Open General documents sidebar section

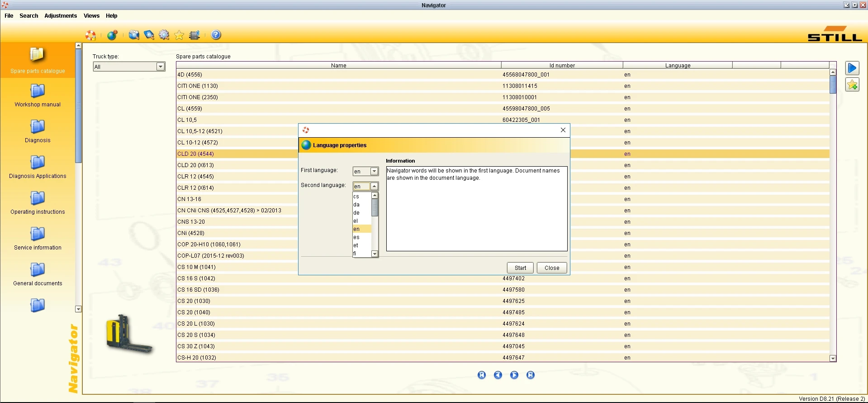(38, 274)
